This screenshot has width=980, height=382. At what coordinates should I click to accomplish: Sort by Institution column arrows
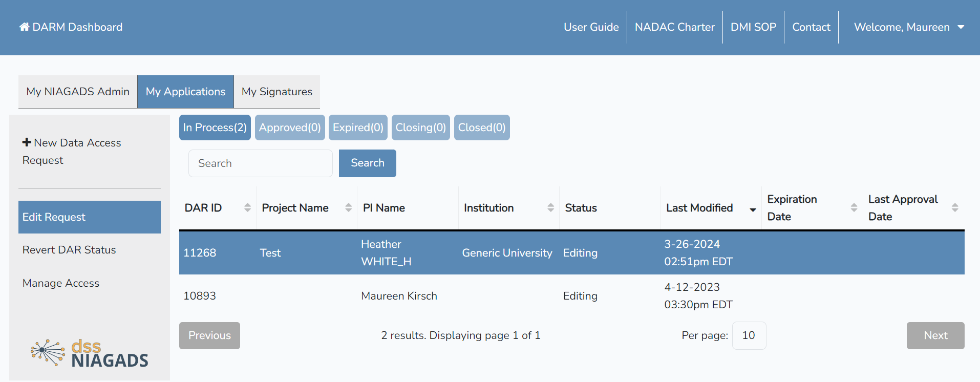pos(550,207)
